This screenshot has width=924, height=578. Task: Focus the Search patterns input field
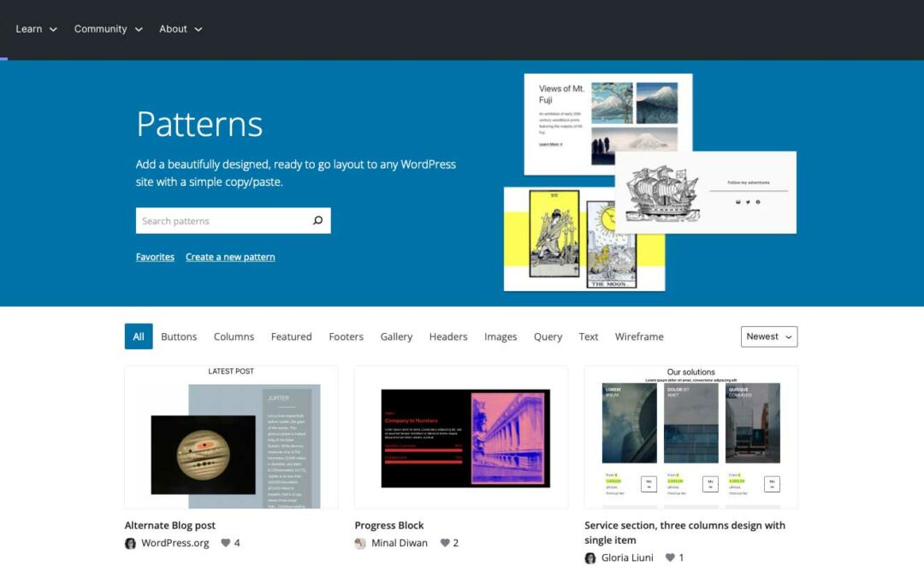tap(221, 221)
